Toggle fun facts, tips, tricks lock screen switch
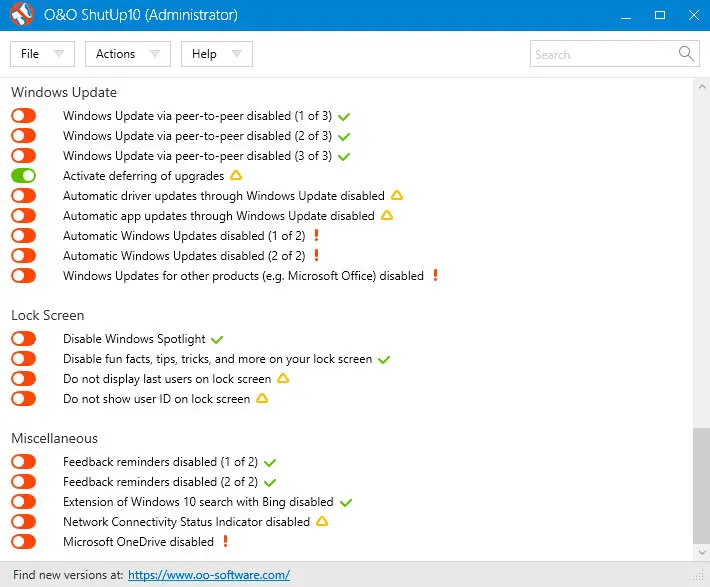 tap(24, 358)
